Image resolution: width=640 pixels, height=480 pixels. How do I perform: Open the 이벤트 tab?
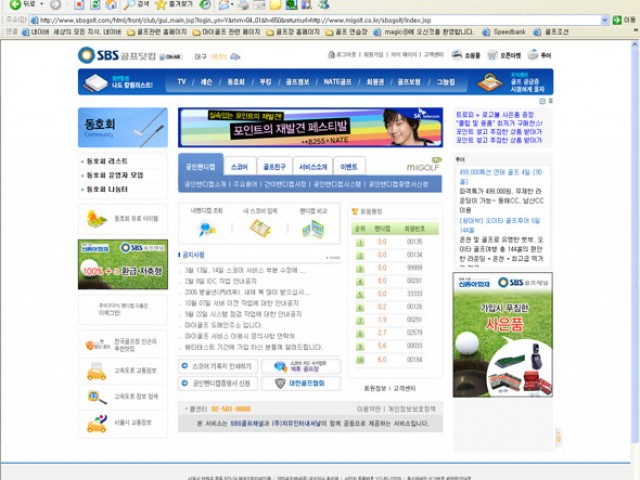349,167
